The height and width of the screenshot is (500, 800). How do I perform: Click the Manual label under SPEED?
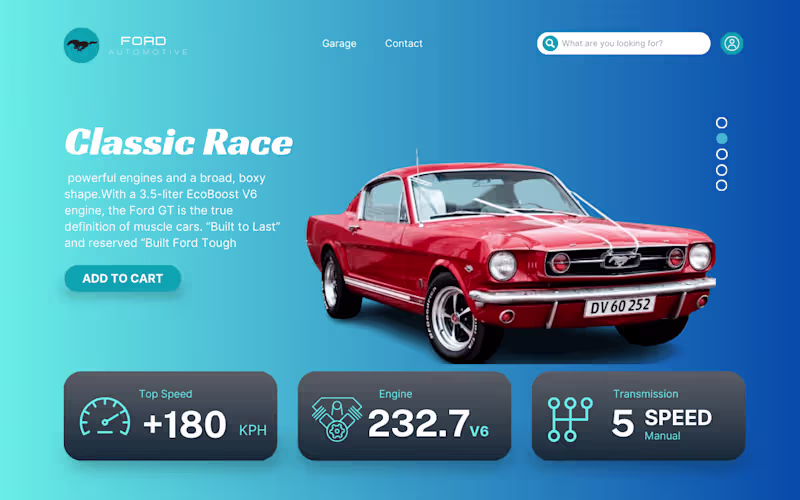coord(662,436)
